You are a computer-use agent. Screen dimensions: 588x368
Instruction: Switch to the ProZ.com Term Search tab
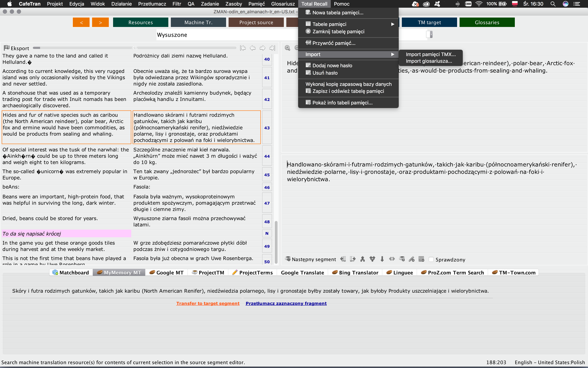453,272
